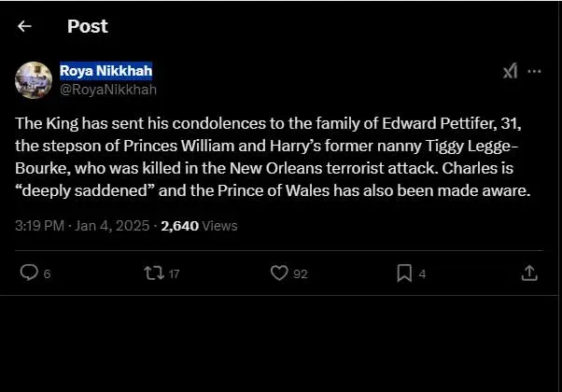Click the reply count of 6

47,273
